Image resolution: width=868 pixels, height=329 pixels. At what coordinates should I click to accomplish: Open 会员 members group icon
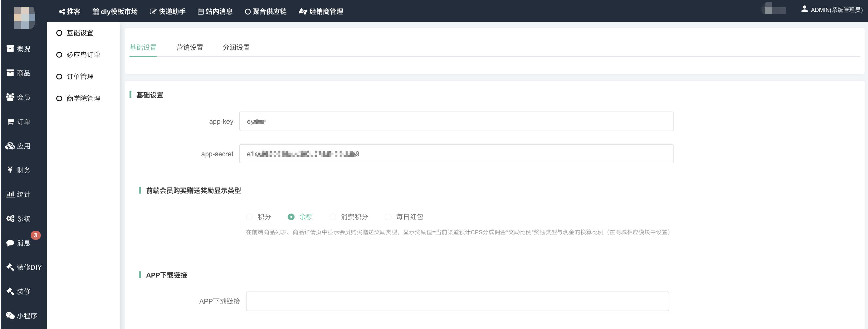click(10, 97)
